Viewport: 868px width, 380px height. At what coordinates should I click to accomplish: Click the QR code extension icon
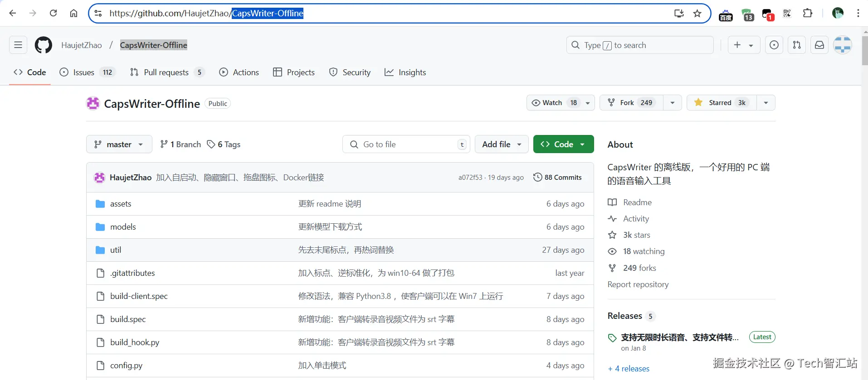[787, 13]
